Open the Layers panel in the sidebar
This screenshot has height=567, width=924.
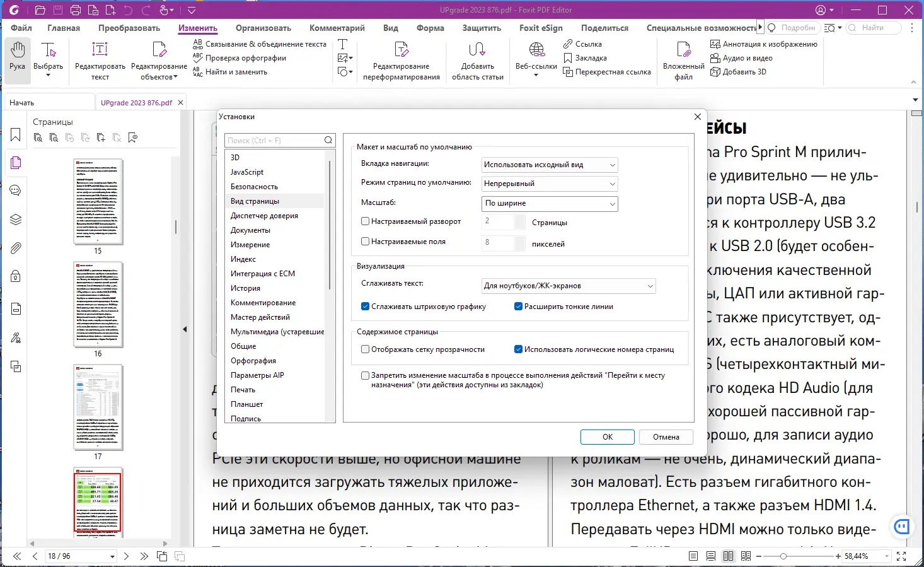(16, 219)
